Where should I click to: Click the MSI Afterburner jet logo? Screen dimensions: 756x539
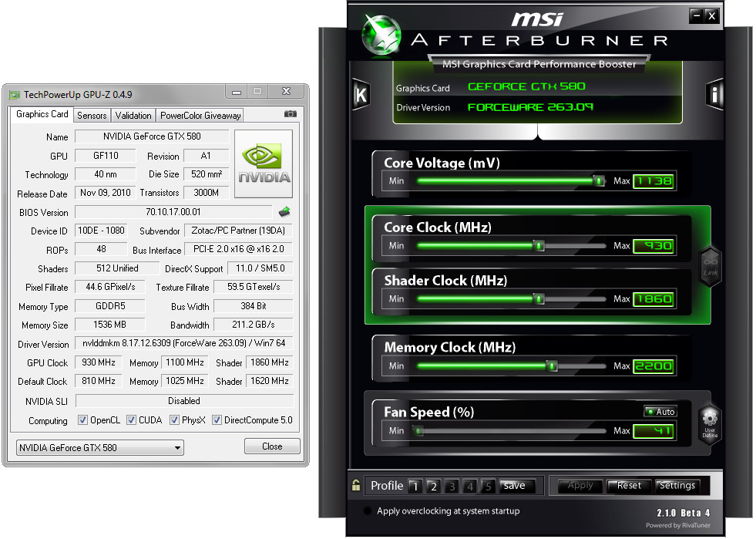(x=381, y=35)
